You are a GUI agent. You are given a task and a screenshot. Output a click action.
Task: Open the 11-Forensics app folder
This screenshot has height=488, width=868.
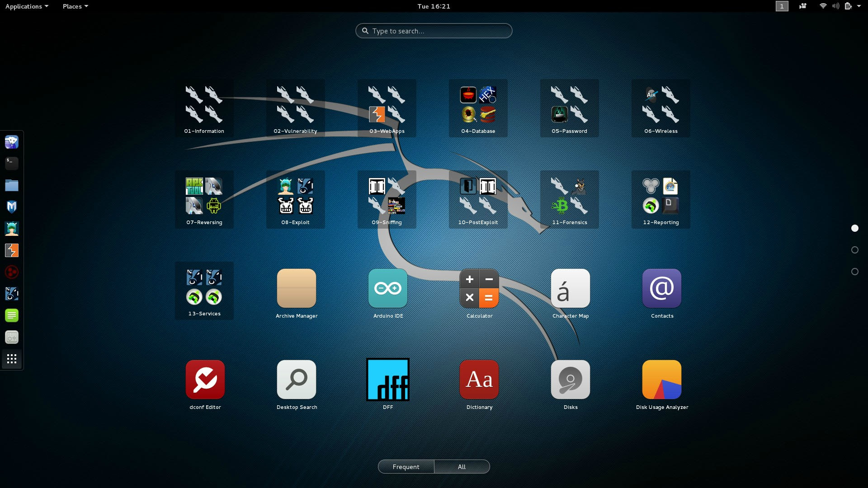(569, 200)
